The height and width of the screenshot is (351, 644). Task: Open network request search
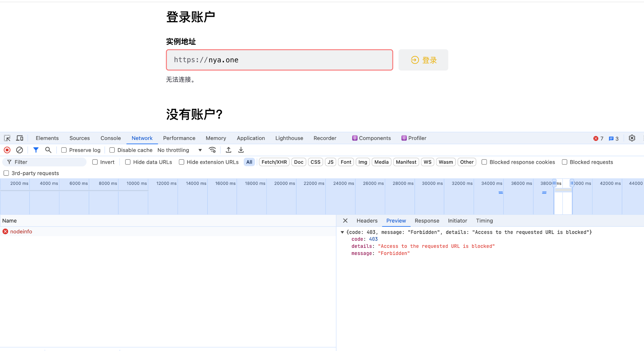click(x=48, y=150)
